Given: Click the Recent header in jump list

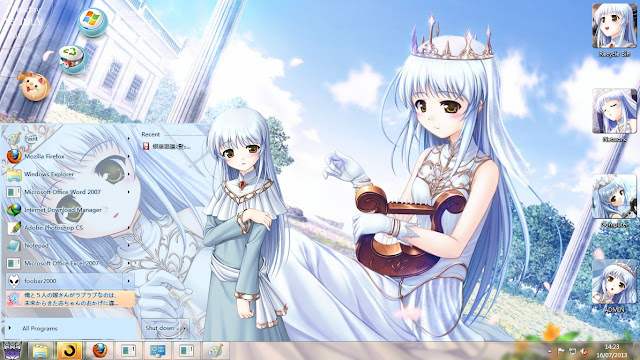Looking at the screenshot, I should point(151,134).
